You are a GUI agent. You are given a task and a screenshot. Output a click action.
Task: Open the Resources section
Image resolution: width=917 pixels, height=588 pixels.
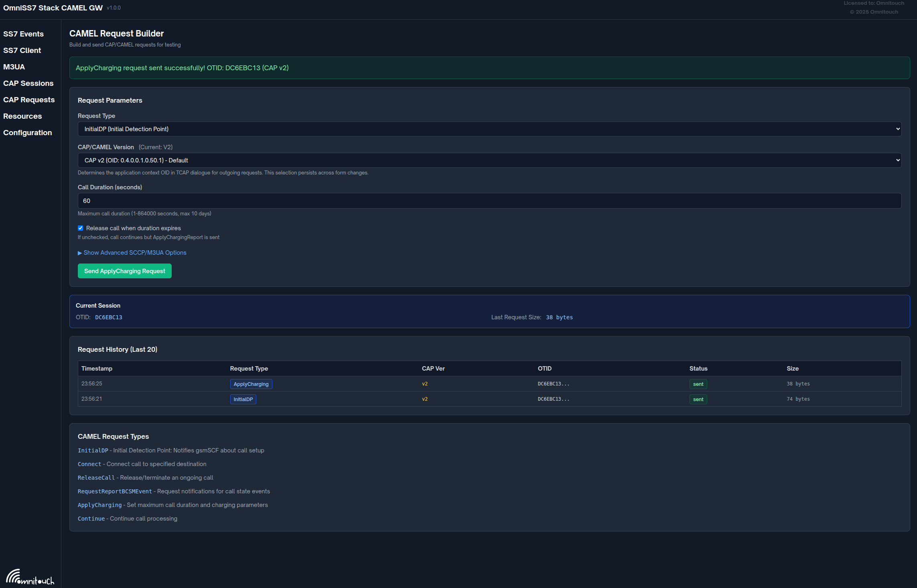22,116
